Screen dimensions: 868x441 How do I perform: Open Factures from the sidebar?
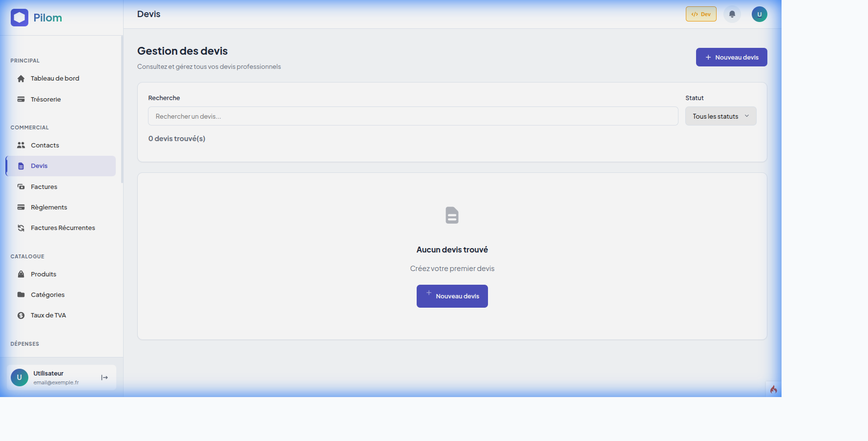click(x=43, y=187)
